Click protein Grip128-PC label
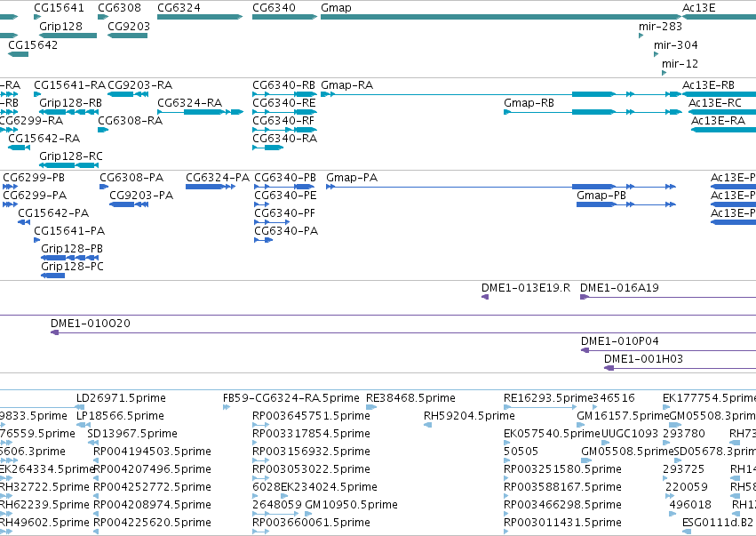 pos(72,267)
